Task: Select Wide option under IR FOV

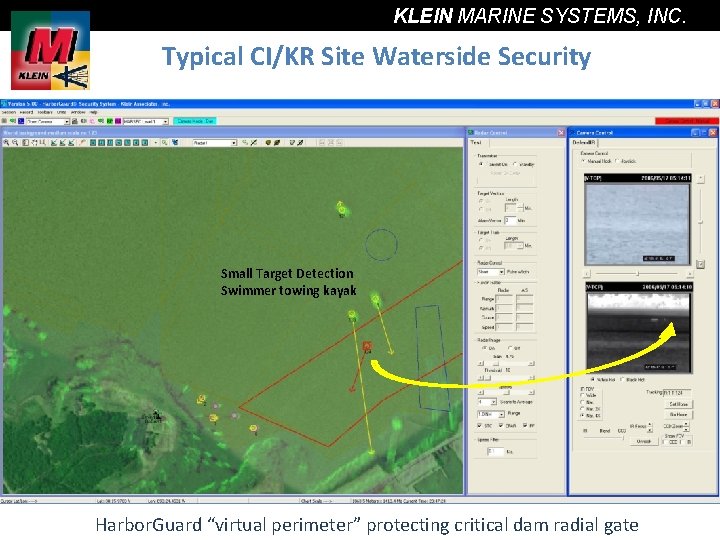Action: [x=582, y=395]
